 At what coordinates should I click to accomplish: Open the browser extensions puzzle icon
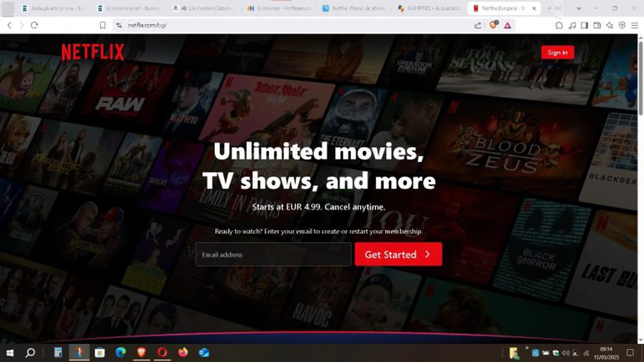559,25
